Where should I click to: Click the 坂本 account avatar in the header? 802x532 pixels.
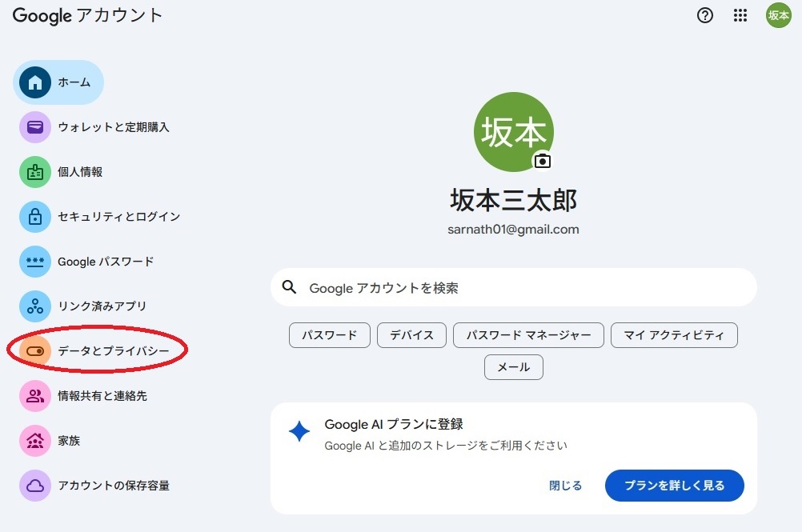(779, 15)
